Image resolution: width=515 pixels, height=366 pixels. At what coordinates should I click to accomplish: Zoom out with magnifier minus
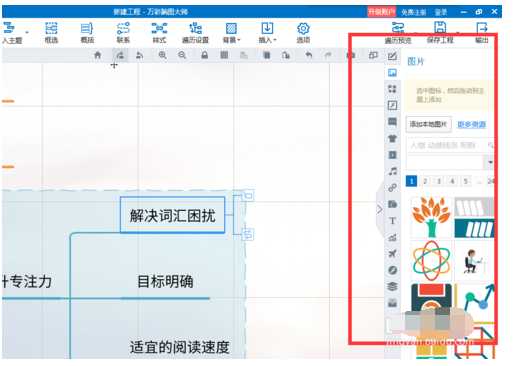(182, 55)
